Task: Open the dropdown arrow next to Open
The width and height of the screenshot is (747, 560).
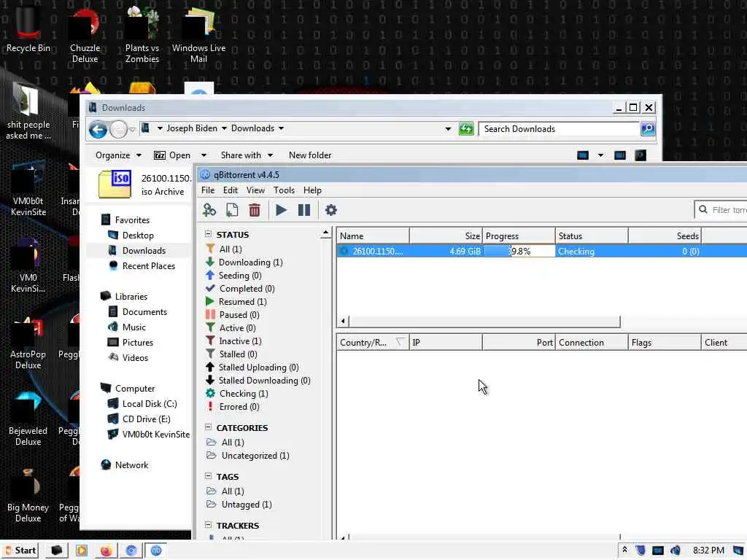Action: tap(204, 155)
